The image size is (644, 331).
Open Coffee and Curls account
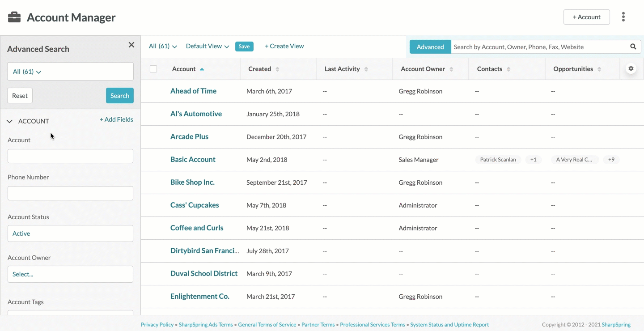click(197, 228)
